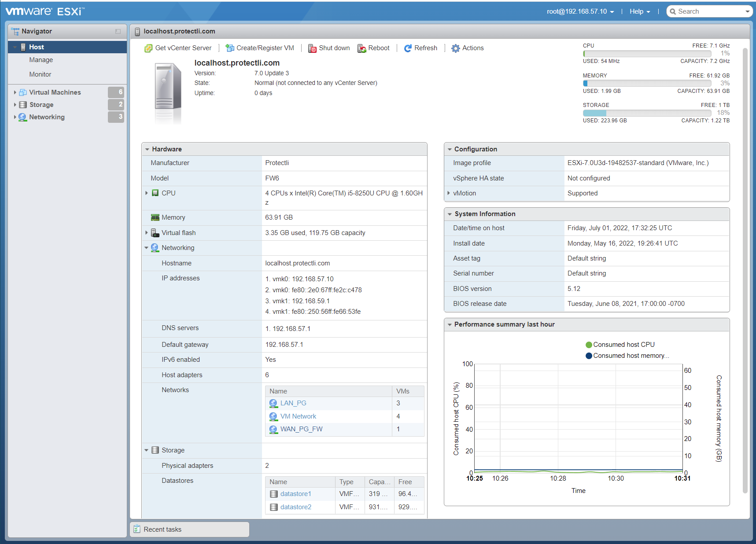Open the Recent tasks panel
The height and width of the screenshot is (544, 756).
[189, 529]
